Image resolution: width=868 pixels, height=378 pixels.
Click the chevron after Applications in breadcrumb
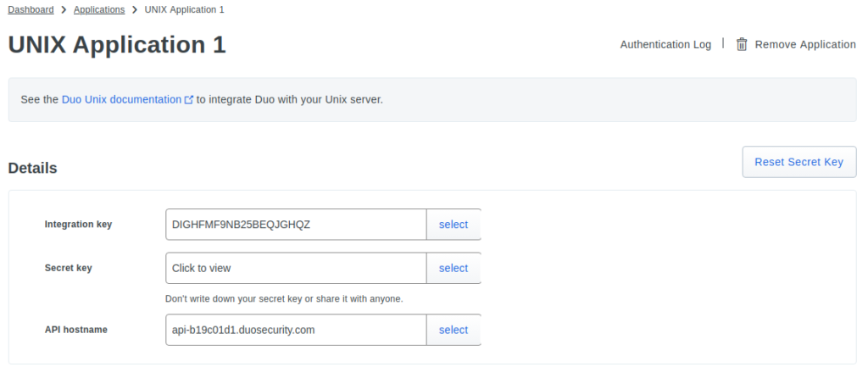[x=135, y=10]
